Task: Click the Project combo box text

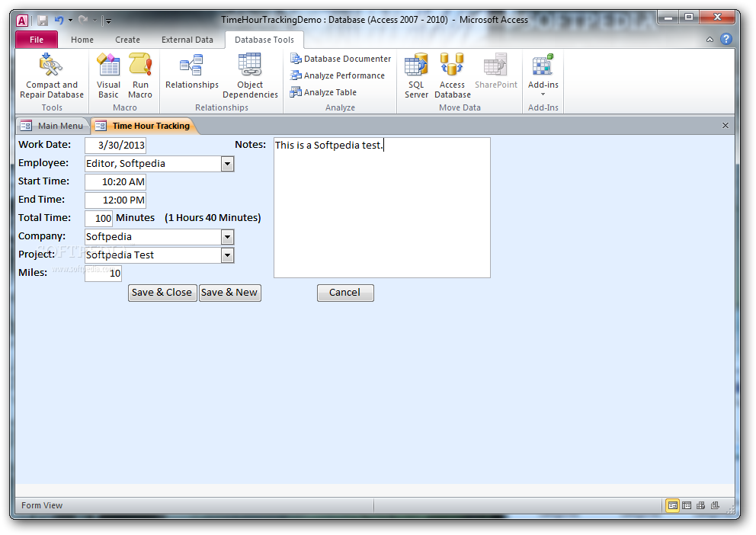Action: tap(153, 255)
